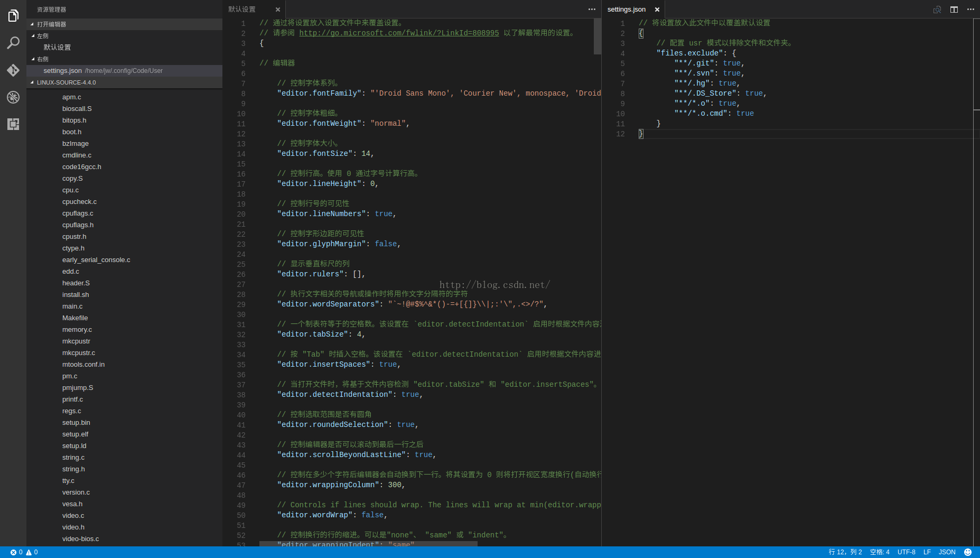Image resolution: width=980 pixels, height=558 pixels.
Task: Open the Git source control view
Action: click(x=13, y=70)
